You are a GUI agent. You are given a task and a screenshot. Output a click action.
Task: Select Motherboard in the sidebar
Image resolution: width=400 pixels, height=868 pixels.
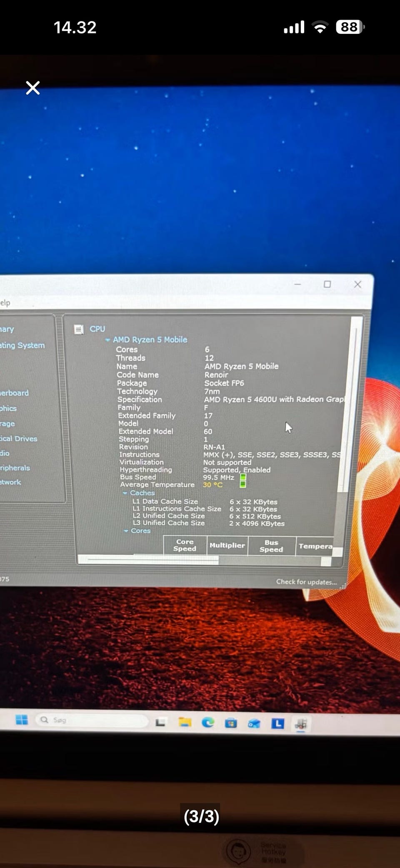14,393
